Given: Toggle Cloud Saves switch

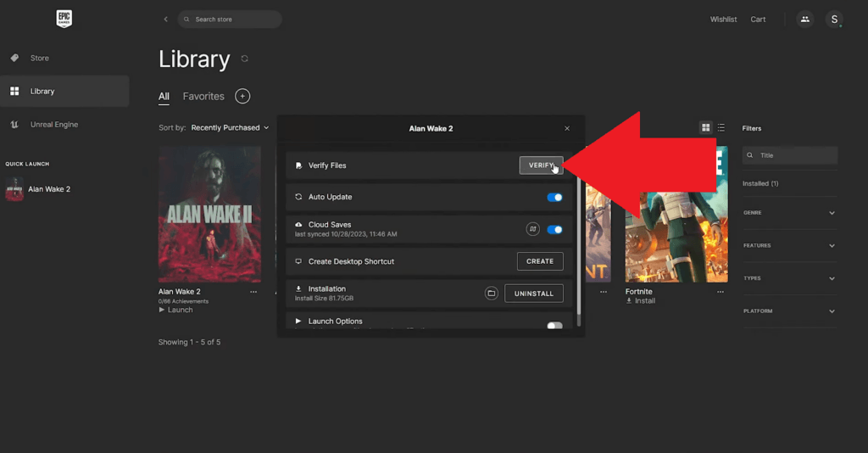Looking at the screenshot, I should [554, 230].
